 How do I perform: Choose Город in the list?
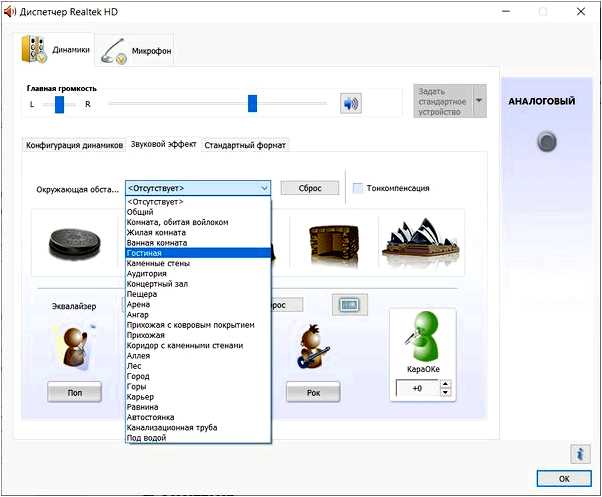[198, 376]
